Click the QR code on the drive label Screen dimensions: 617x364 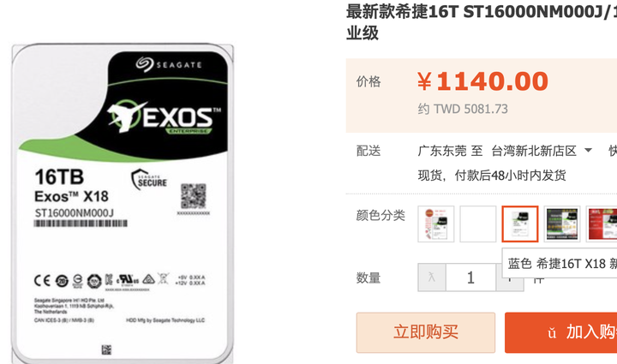tap(193, 196)
